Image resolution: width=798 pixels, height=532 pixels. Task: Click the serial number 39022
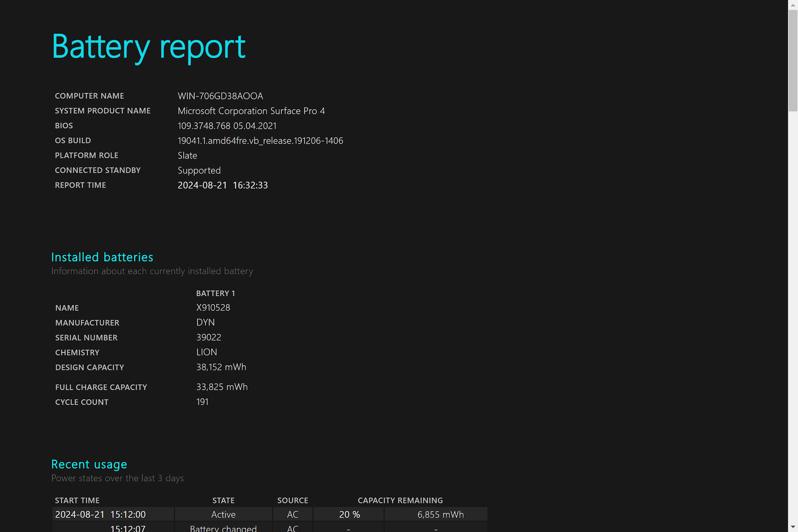click(x=208, y=338)
